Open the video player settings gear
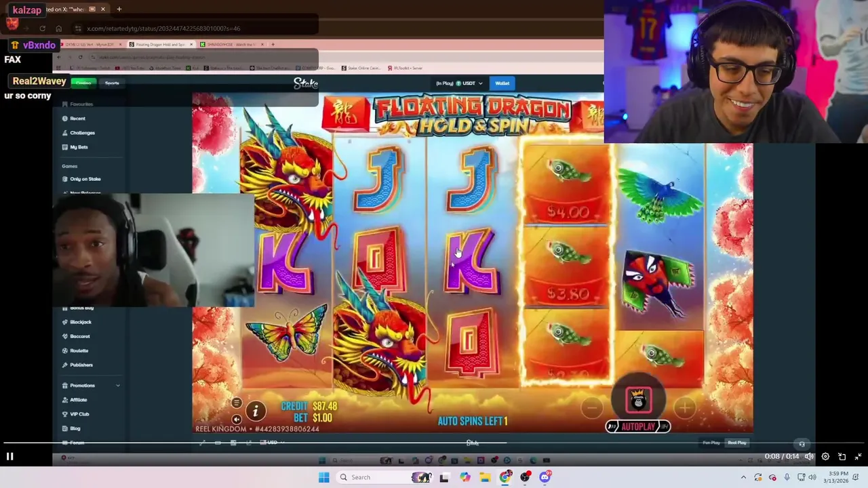This screenshot has width=868, height=488. [825, 456]
